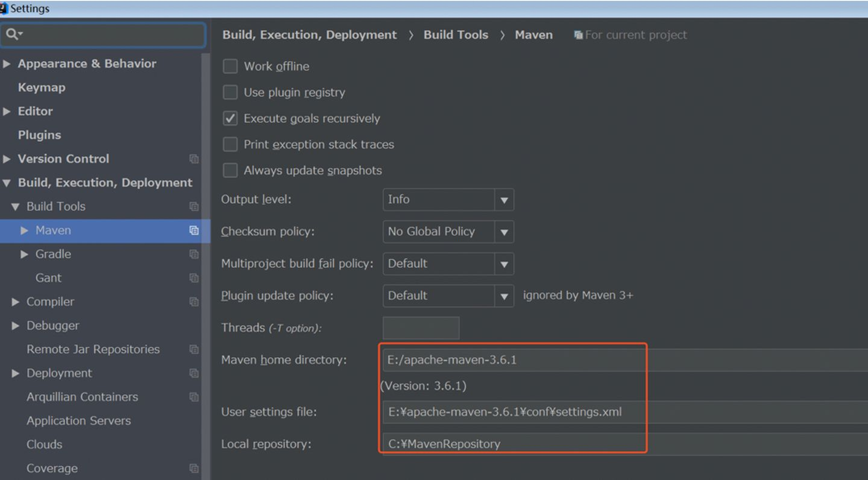Enable the Work offline checkbox
The height and width of the screenshot is (480, 868).
click(x=230, y=66)
